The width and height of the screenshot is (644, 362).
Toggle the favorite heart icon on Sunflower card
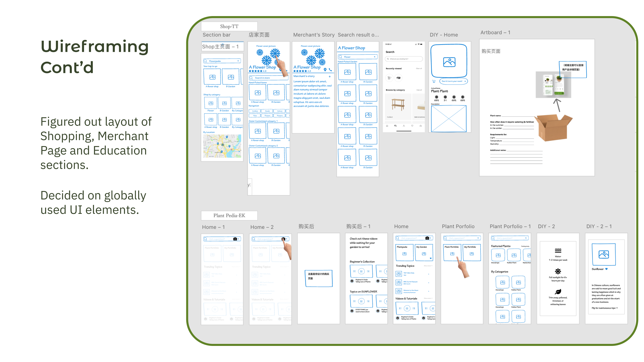click(607, 269)
